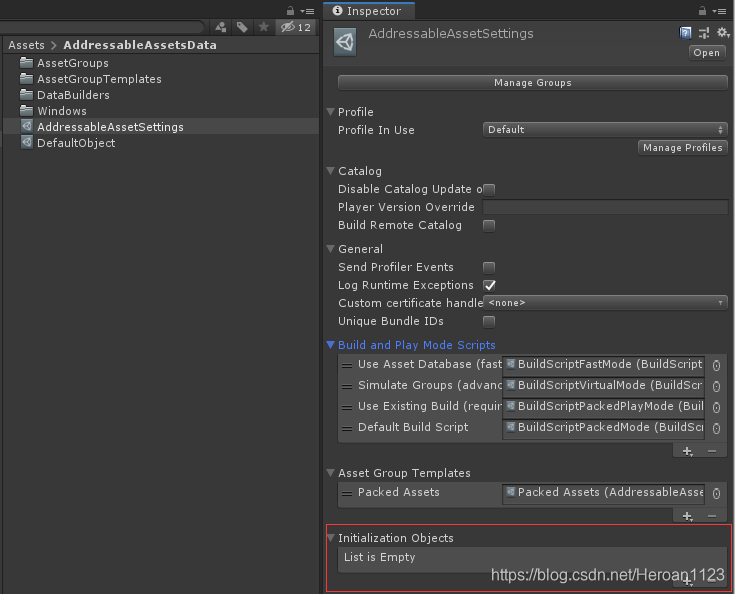Open the Inspector panel options menu
735x594 pixels.
(720, 11)
